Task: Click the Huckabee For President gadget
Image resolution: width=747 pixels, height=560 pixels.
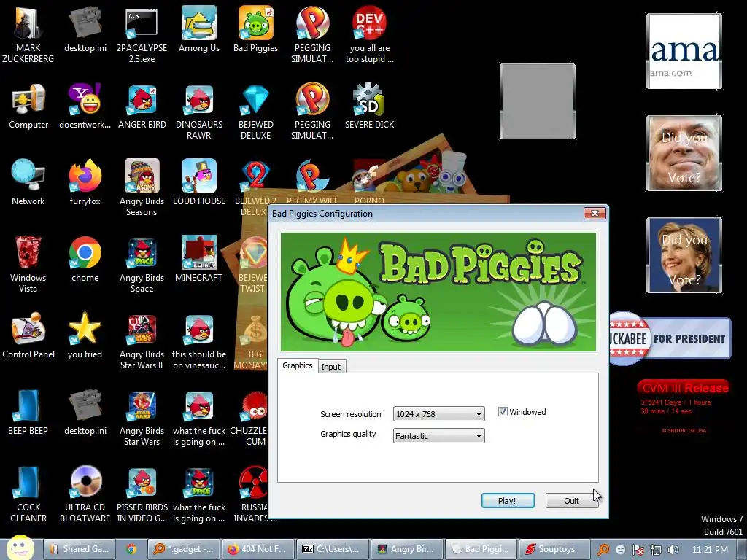Action: [670, 338]
